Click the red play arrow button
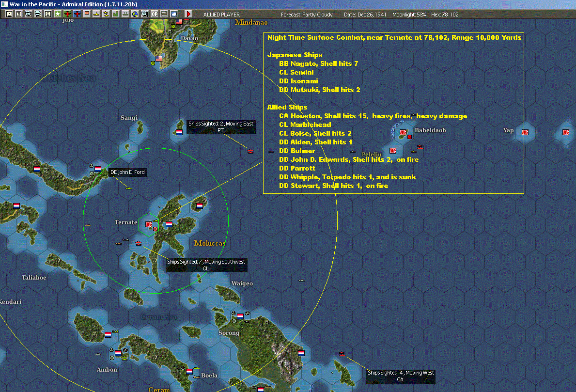 [x=188, y=14]
